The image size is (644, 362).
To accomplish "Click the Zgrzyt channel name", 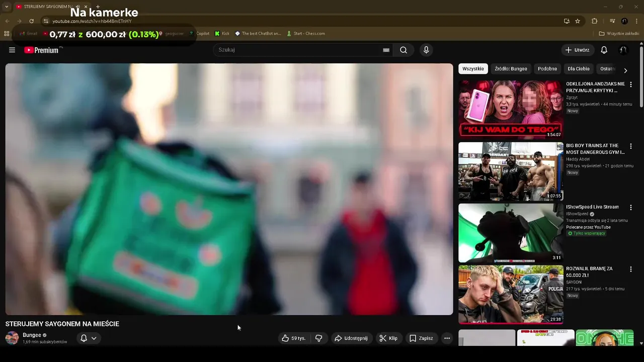I will coord(572,98).
